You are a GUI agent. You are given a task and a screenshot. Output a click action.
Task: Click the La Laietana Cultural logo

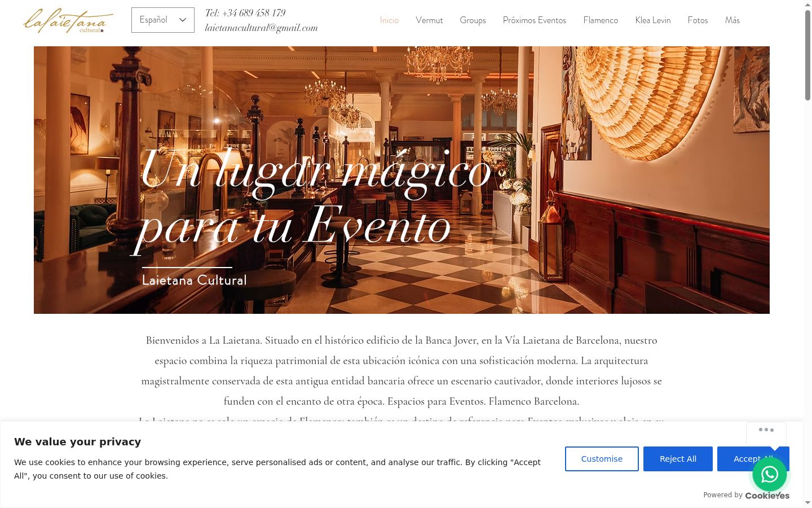[68, 20]
